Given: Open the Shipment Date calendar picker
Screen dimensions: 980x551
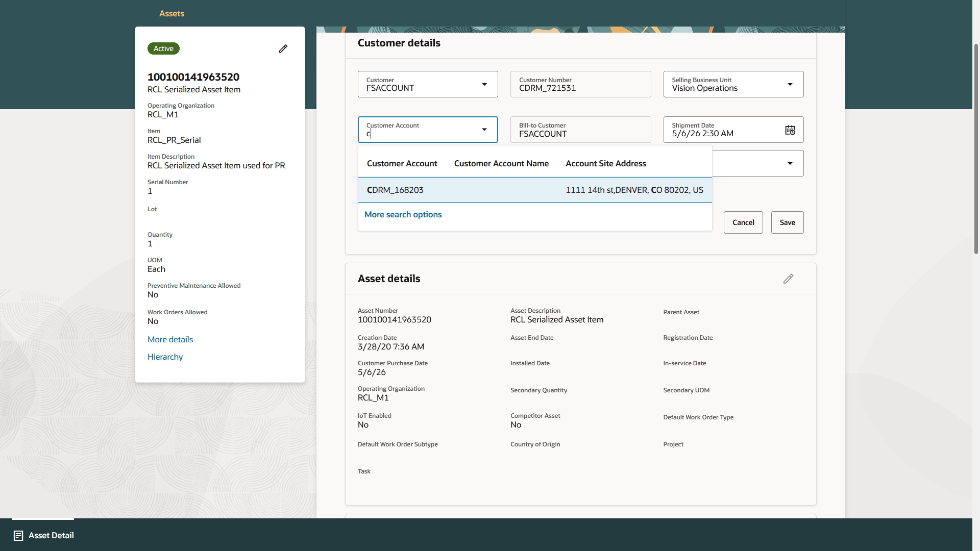Looking at the screenshot, I should pyautogui.click(x=790, y=130).
